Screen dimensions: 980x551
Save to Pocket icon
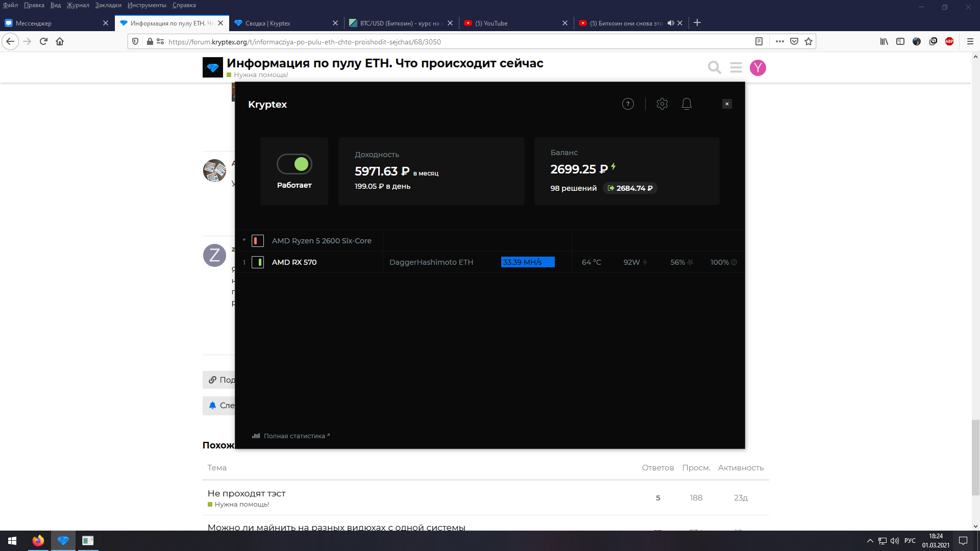pyautogui.click(x=794, y=42)
